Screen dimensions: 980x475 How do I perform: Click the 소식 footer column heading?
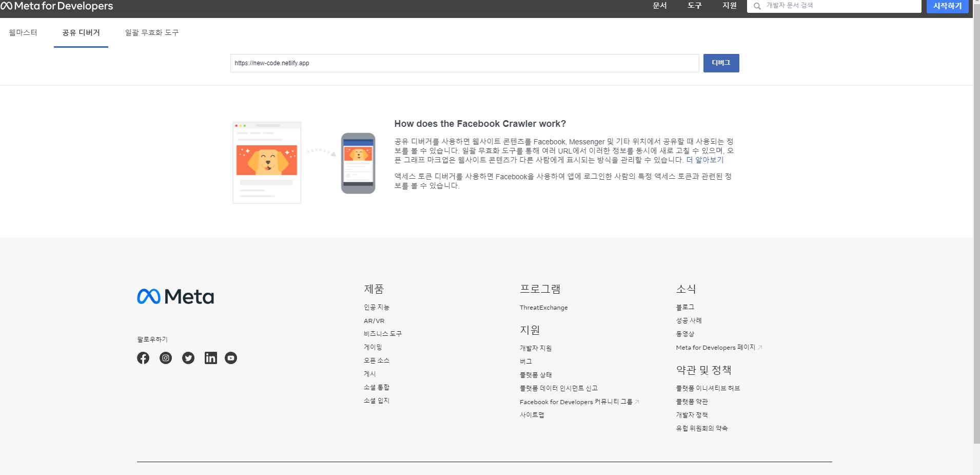click(x=686, y=289)
